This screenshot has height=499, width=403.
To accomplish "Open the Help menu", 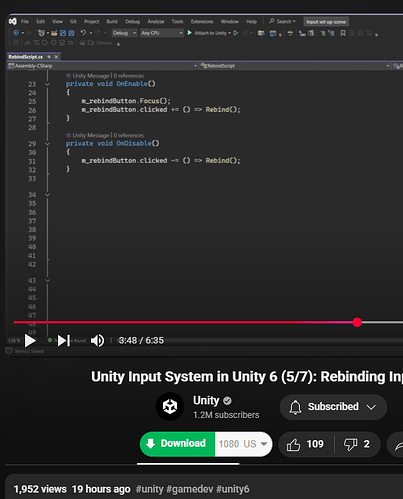I will [252, 21].
